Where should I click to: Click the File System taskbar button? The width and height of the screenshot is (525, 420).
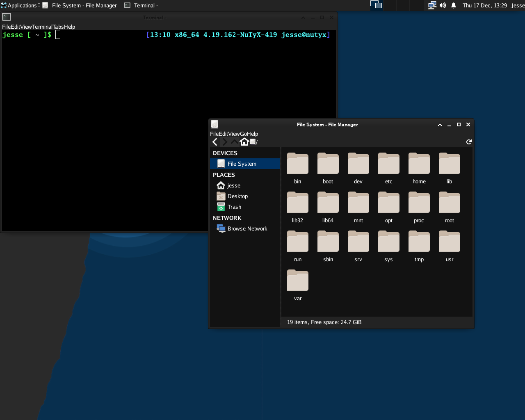coord(80,5)
